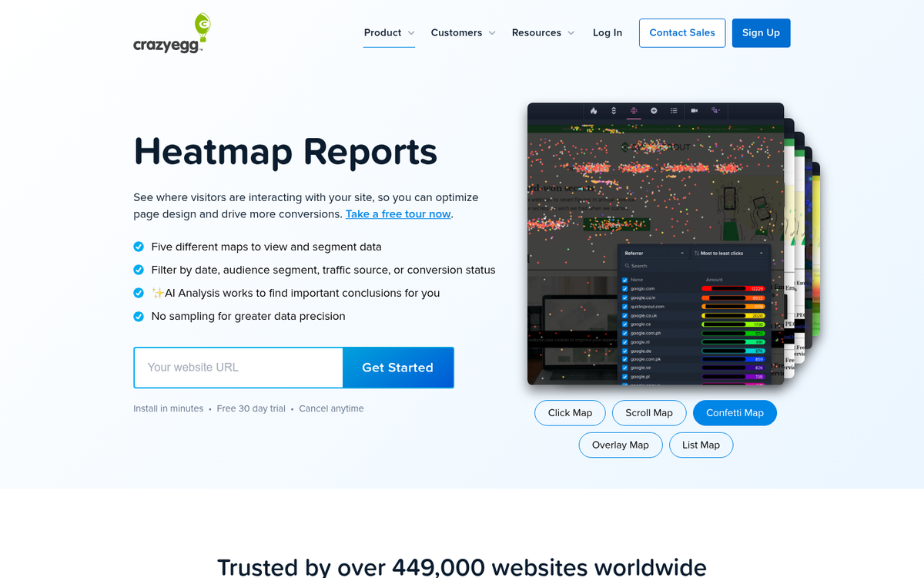Open the Most to least clicks sort dropdown
924x578 pixels.
(728, 254)
